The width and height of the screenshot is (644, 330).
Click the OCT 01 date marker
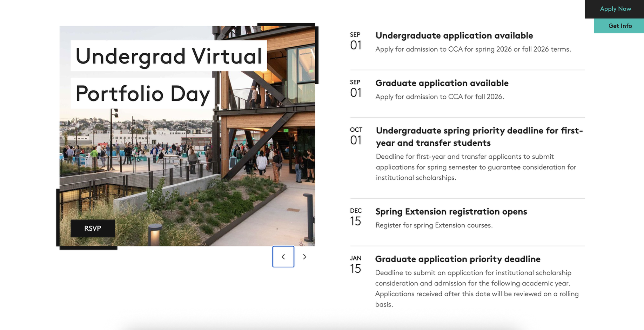pos(356,136)
